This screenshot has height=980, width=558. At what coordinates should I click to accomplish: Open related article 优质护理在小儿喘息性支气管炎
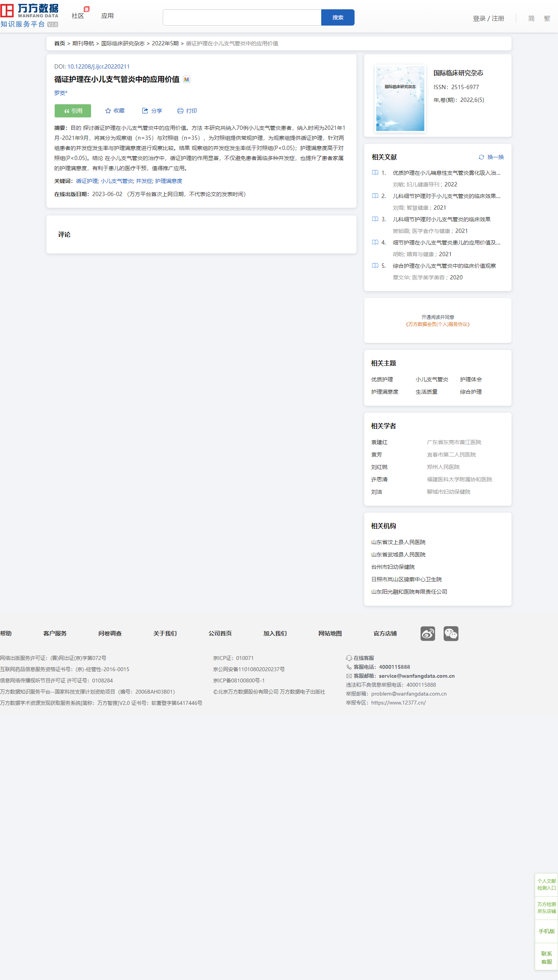(446, 173)
